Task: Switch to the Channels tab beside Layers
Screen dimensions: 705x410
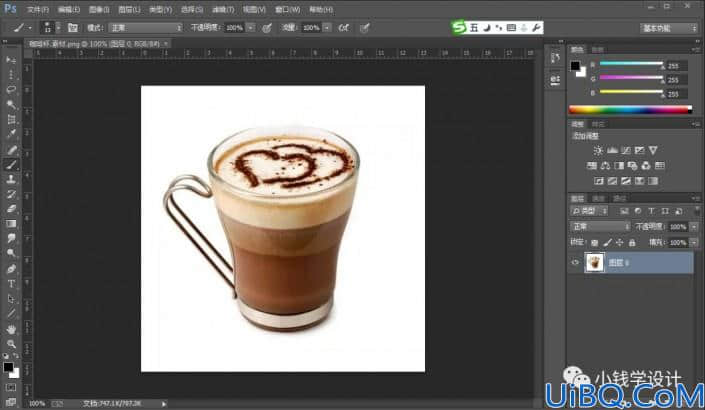Action: pyautogui.click(x=598, y=198)
